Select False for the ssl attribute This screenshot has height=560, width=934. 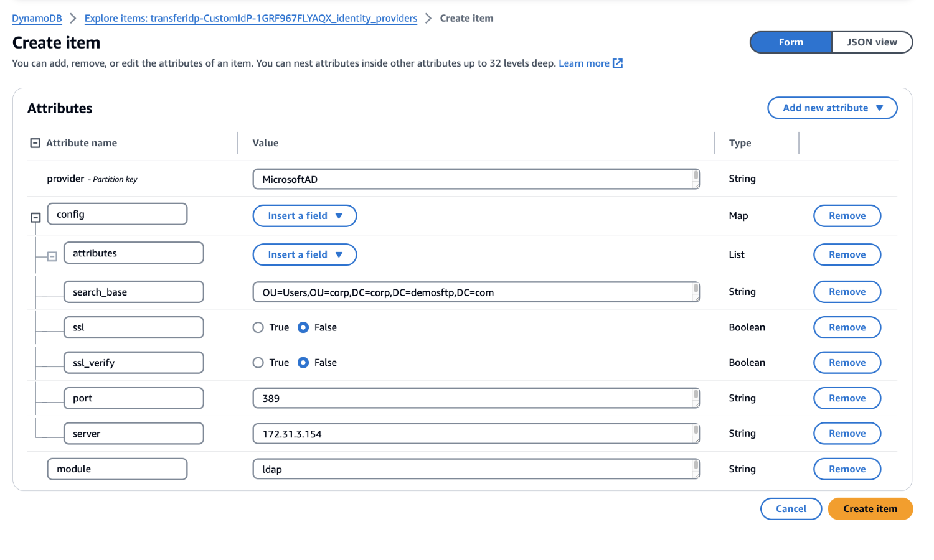coord(303,327)
